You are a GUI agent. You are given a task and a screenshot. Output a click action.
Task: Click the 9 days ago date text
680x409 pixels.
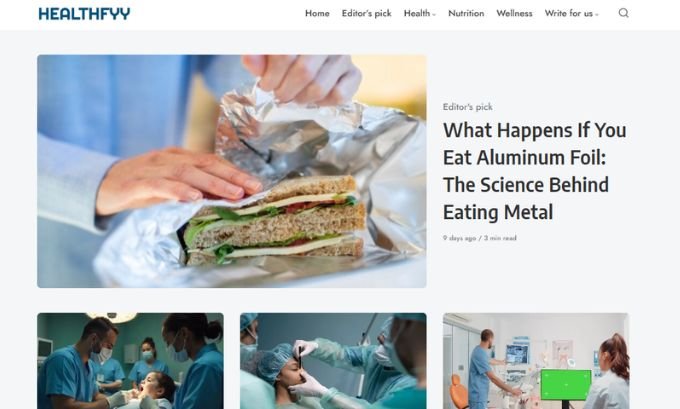459,238
